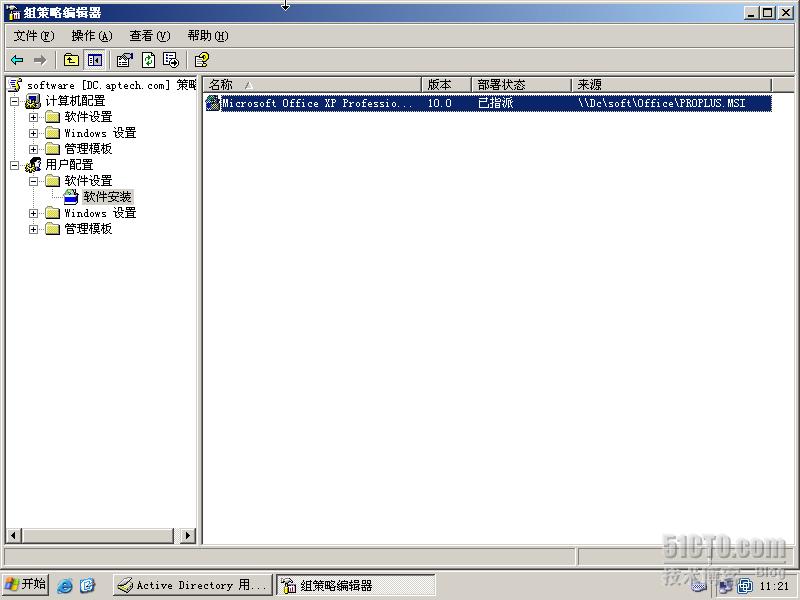This screenshot has height=600, width=800.
Task: Click the 用户配置 user icon
Action: click(33, 164)
